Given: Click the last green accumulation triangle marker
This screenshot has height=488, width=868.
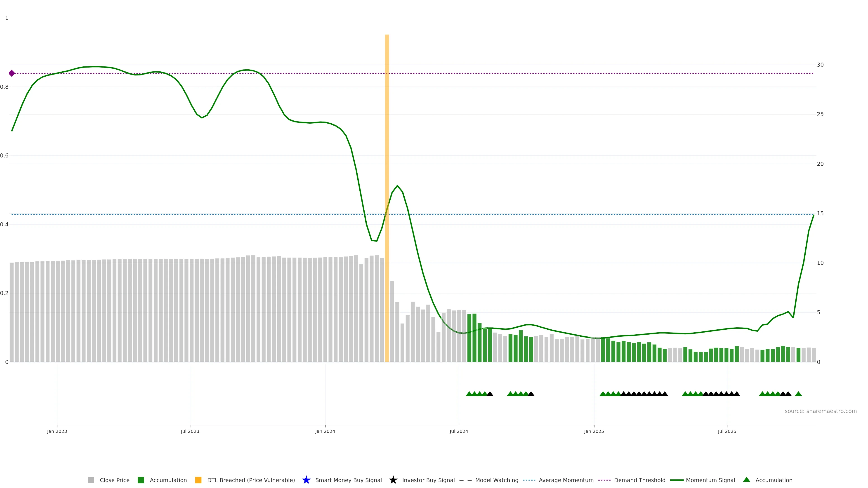Looking at the screenshot, I should (798, 394).
